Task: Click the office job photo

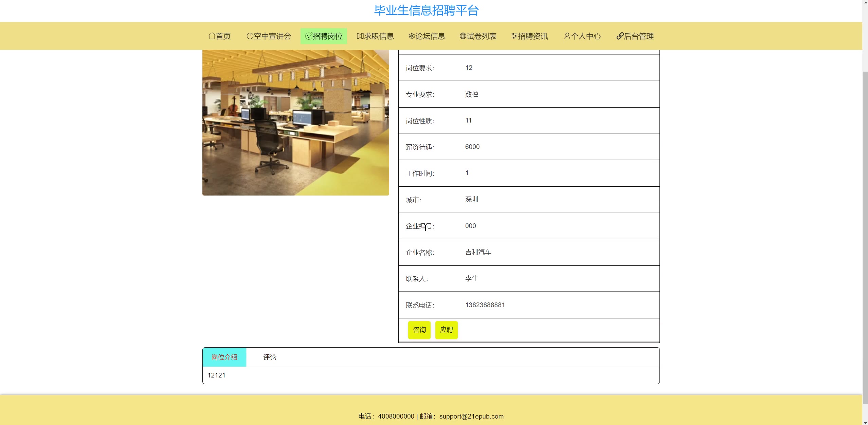Action: coord(295,123)
